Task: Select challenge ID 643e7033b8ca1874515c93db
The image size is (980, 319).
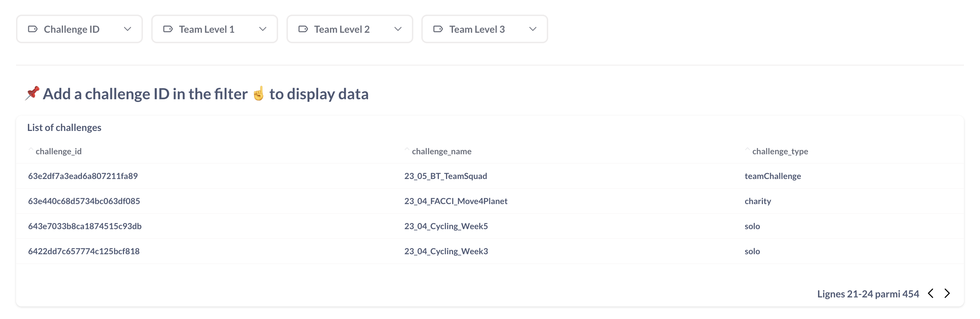Action: [85, 226]
